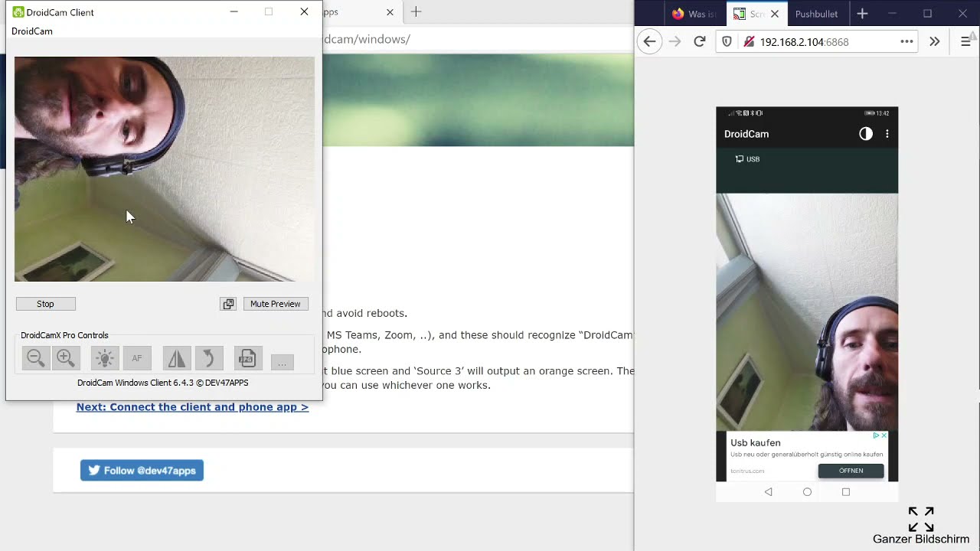Mirror the video with flip icon
The height and width of the screenshot is (551, 980).
click(x=177, y=358)
